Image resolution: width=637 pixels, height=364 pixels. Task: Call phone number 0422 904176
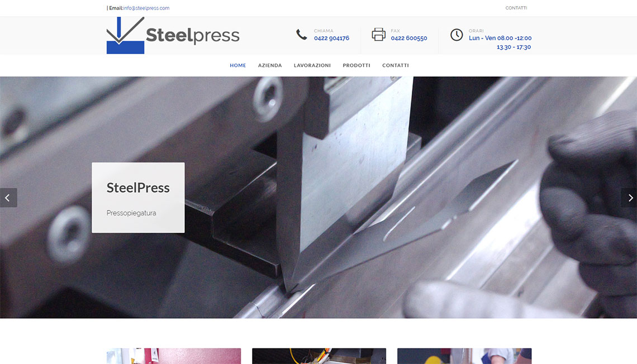click(x=331, y=38)
